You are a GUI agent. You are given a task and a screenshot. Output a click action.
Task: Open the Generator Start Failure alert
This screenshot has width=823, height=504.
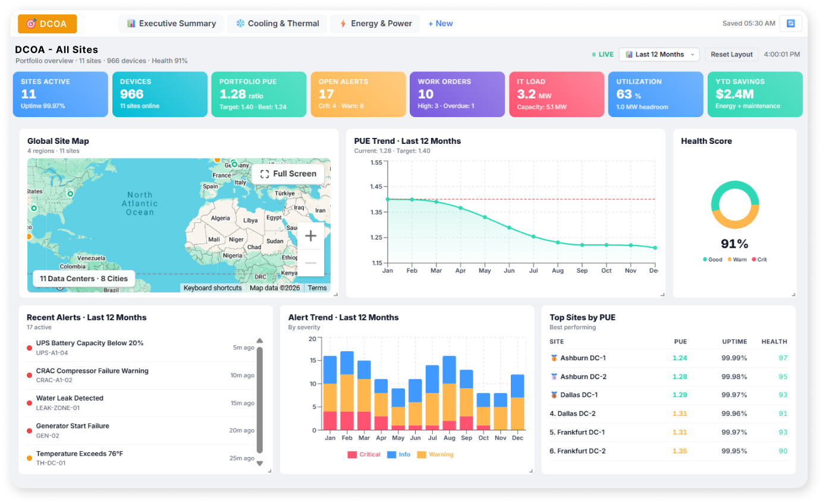[141, 431]
